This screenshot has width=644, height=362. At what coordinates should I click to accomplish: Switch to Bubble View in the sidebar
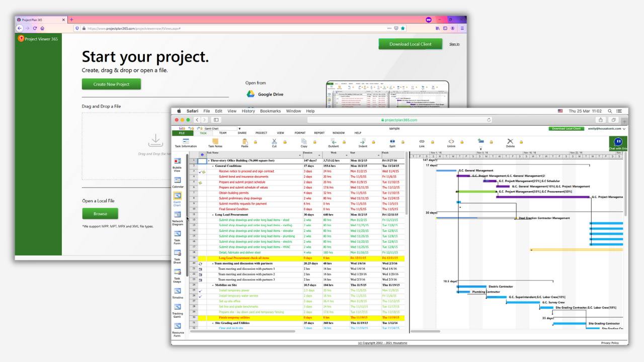coord(177,164)
